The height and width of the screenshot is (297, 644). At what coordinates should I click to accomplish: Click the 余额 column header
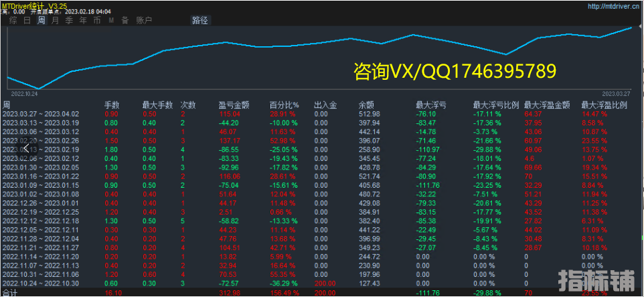click(366, 105)
